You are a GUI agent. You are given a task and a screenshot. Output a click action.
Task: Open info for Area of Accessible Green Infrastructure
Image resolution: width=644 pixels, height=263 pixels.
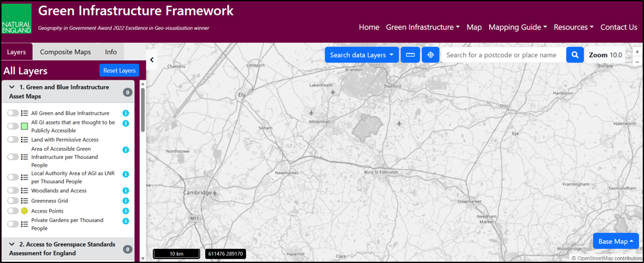(126, 150)
